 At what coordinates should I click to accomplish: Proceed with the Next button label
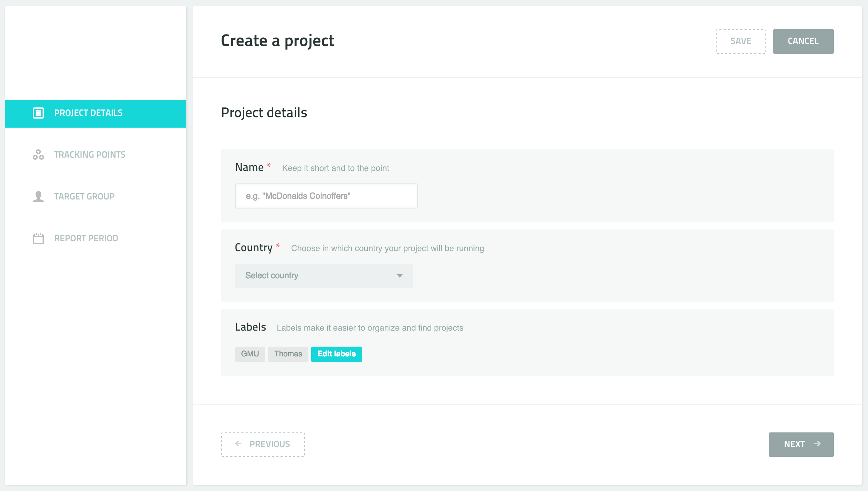[x=794, y=444]
